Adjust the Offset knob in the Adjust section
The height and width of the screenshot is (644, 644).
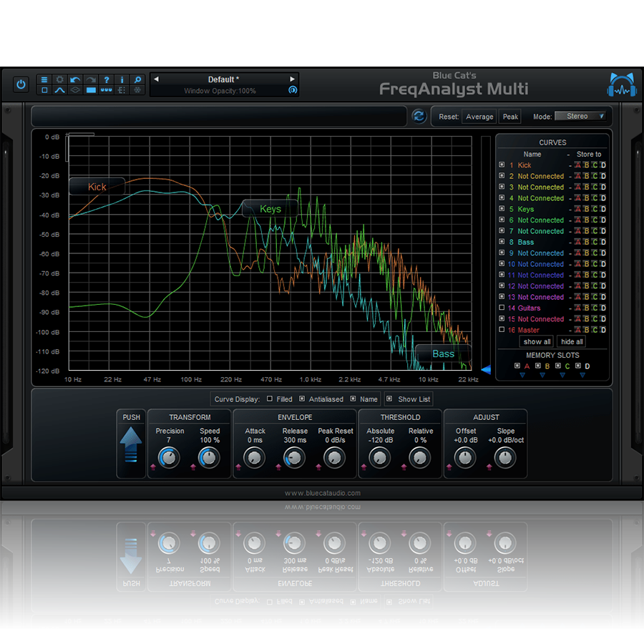[x=465, y=458]
